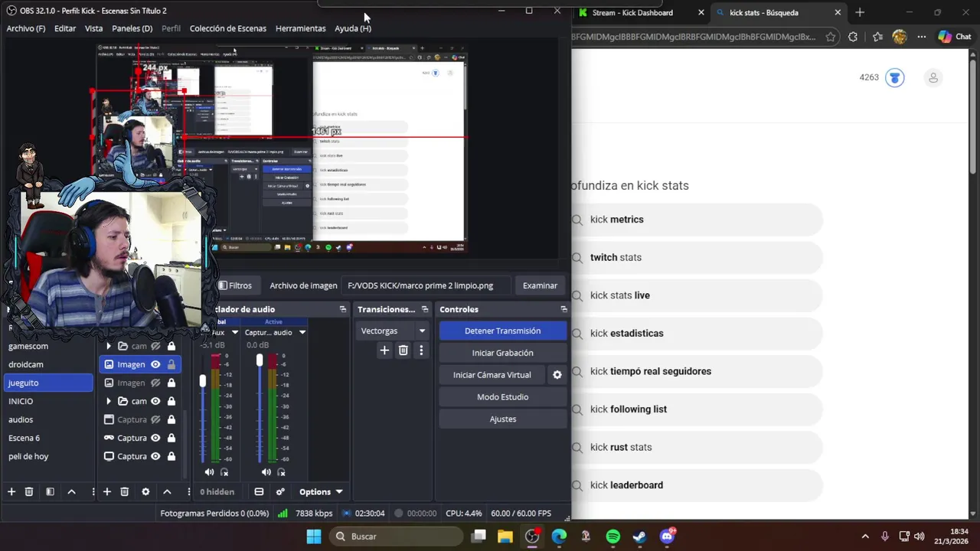This screenshot has width=980, height=551.
Task: Open the audio mixer Options dropdown
Action: click(x=321, y=491)
